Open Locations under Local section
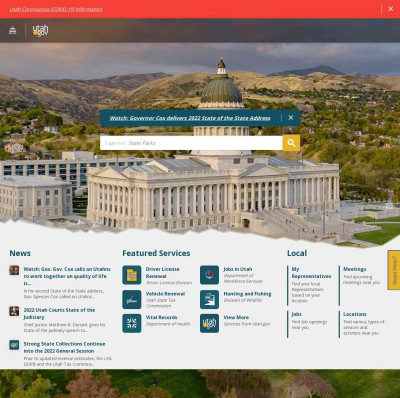Viewport: 400px width, 398px height. [355, 314]
